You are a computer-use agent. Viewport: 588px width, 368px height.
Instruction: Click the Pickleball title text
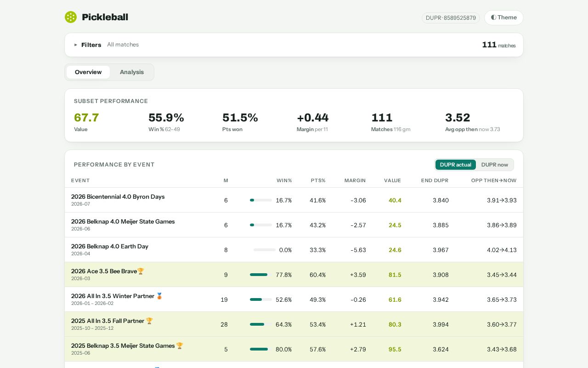[x=105, y=17]
